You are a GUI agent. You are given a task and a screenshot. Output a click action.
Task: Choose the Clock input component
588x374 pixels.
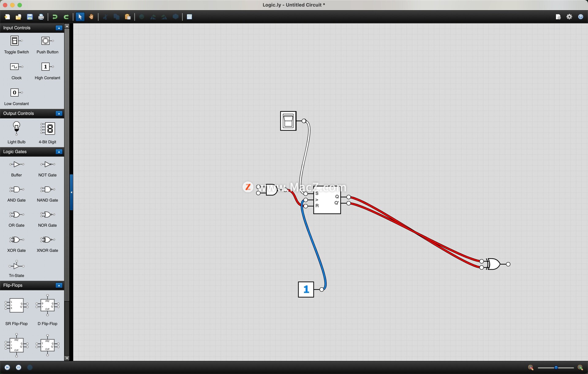coord(16,67)
